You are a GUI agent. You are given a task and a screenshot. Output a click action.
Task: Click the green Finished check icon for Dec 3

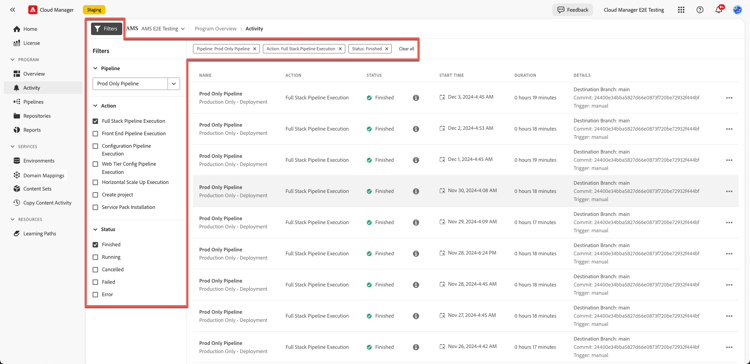(369, 98)
